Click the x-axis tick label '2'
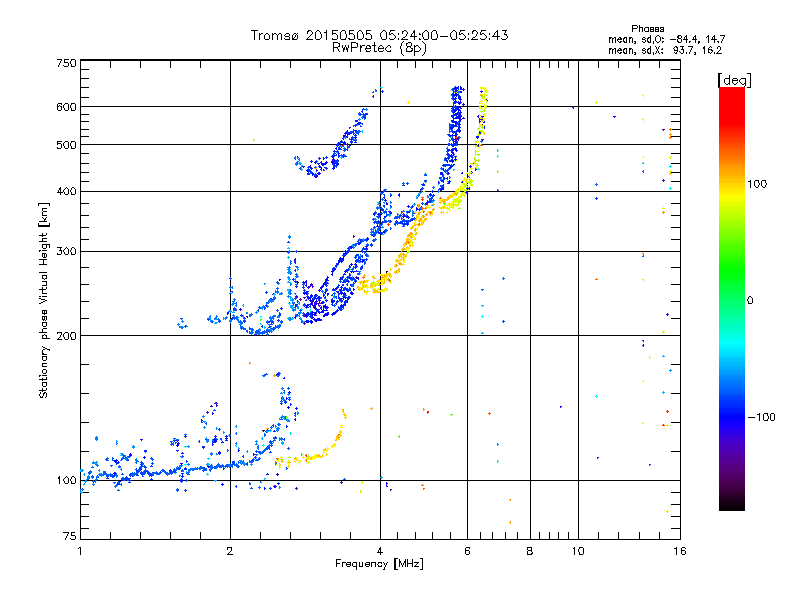 click(230, 551)
